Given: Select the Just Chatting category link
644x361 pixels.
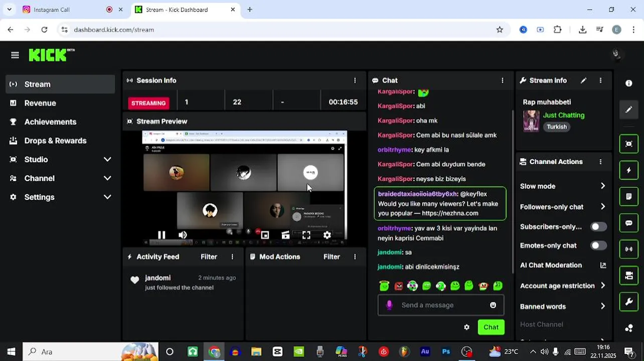Looking at the screenshot, I should [x=563, y=115].
